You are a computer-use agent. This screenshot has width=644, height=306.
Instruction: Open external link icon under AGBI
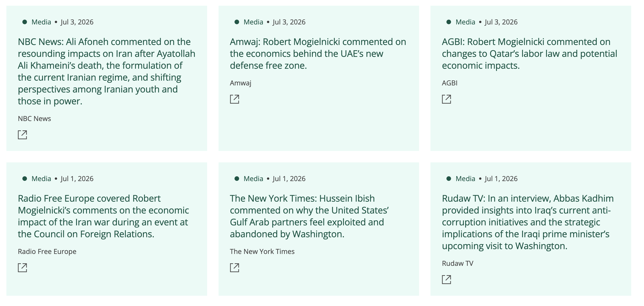[x=446, y=99]
